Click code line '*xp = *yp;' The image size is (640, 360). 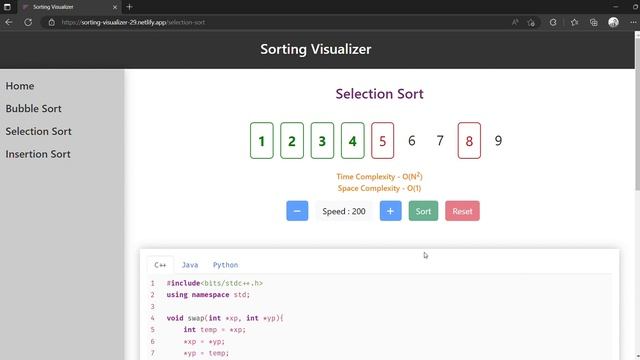204,342
